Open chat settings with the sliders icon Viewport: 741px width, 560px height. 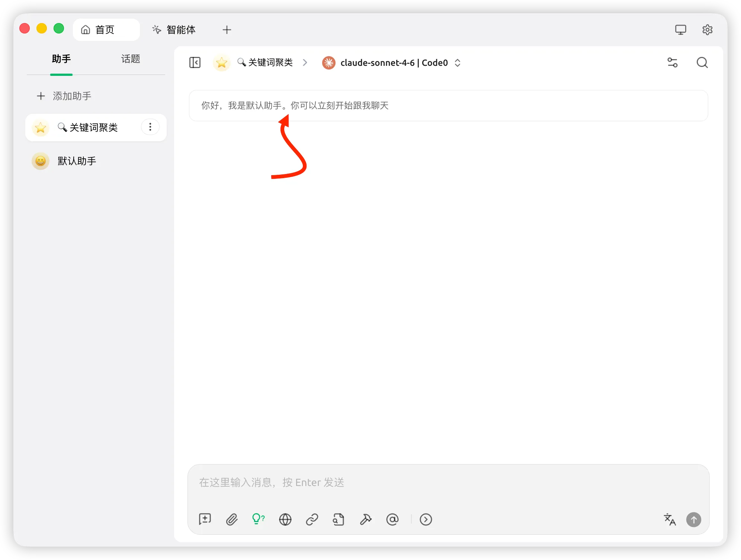(x=672, y=62)
